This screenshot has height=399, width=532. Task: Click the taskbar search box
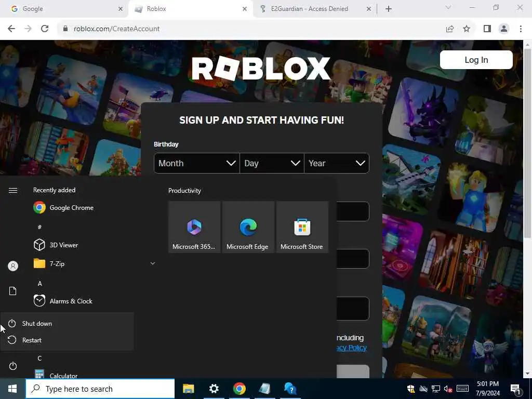coord(100,389)
